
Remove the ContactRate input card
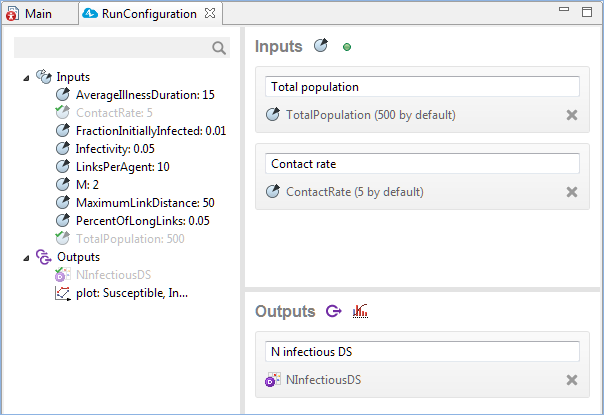click(572, 192)
